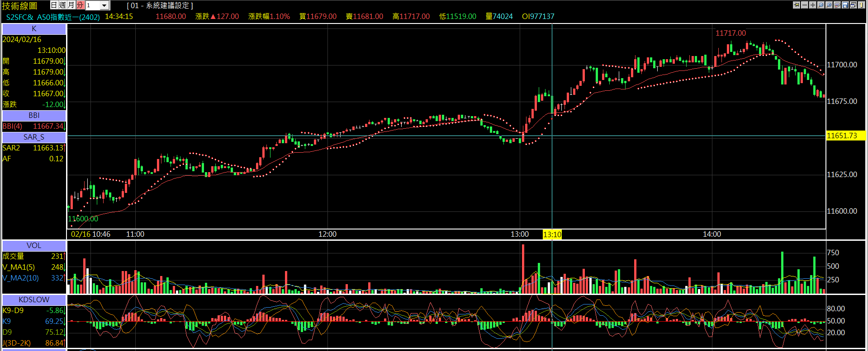This screenshot has height=351, width=868.
Task: Open the minute interval dropdown arrow
Action: (x=104, y=5)
